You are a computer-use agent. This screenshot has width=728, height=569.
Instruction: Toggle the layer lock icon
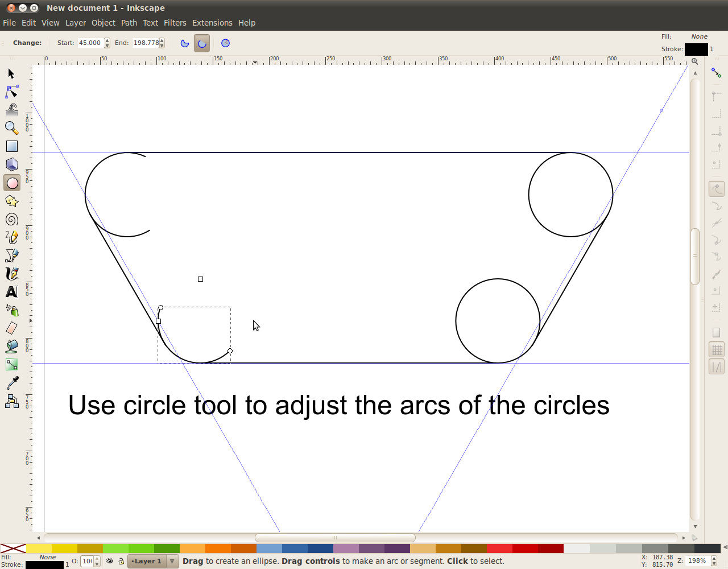click(121, 561)
